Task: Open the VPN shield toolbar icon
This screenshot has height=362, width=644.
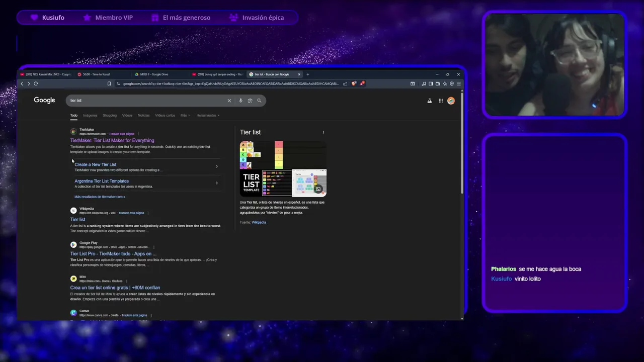Action: click(452, 83)
